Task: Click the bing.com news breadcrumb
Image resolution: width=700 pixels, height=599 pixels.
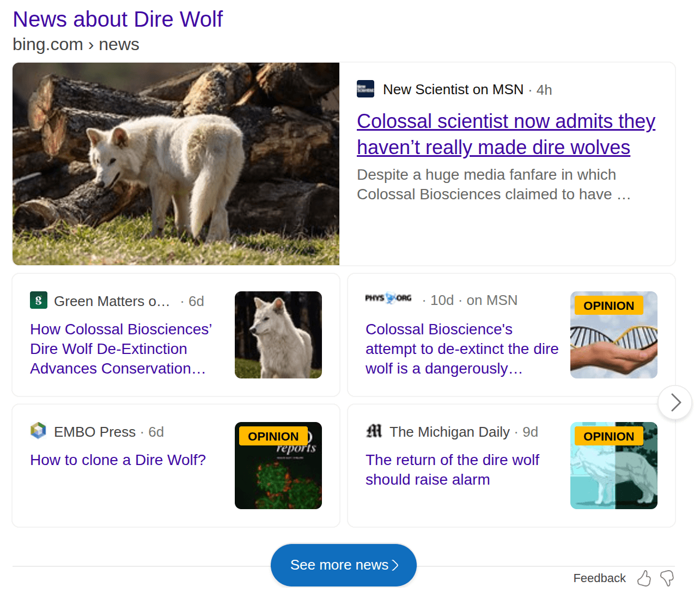Action: coord(76,44)
